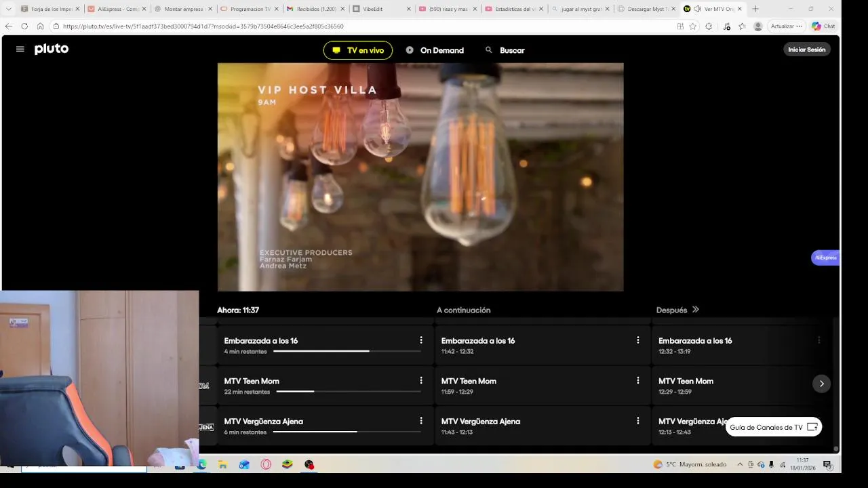Go to browser home page

40,26
